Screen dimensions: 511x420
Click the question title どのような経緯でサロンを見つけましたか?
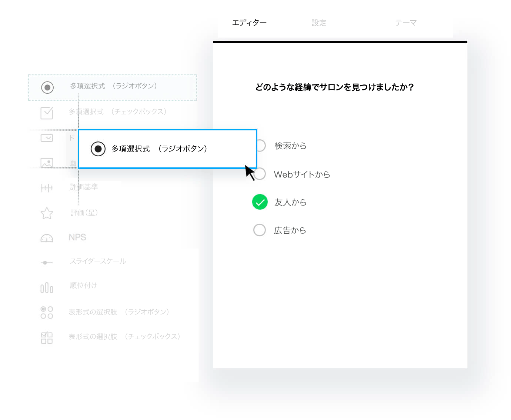tap(335, 87)
